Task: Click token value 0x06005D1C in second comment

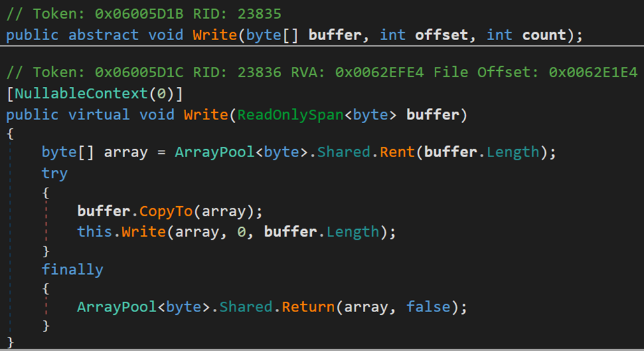Action: click(139, 72)
